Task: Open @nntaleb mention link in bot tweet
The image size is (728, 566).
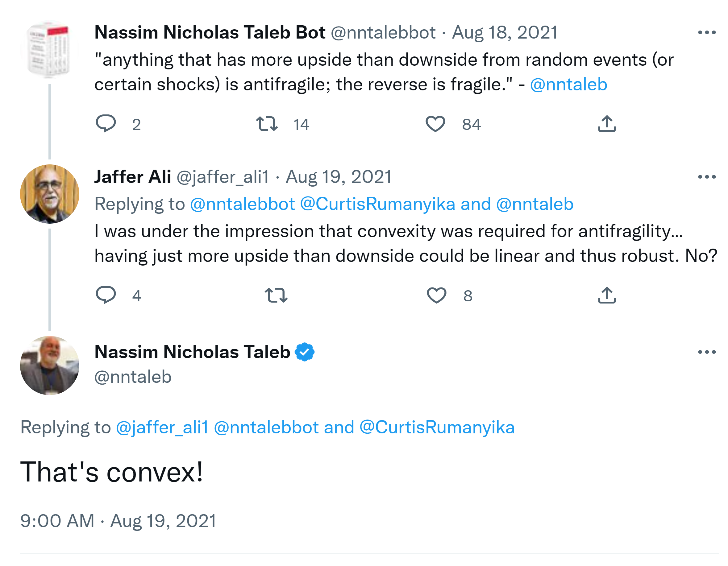Action: point(568,85)
